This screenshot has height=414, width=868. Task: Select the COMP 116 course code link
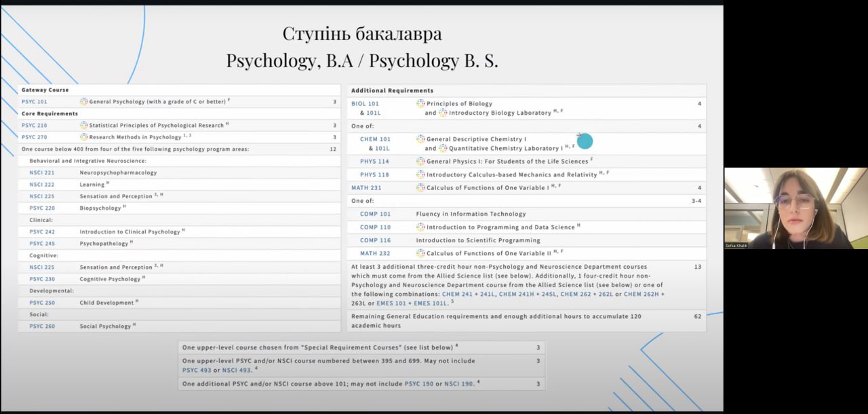pos(375,240)
